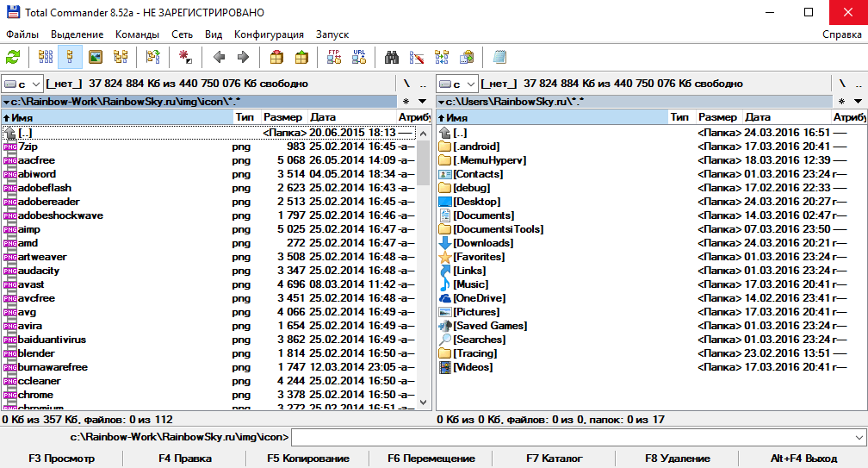This screenshot has width=868, height=468.
Task: Go to right panel parent directory dots button
Action: click(x=859, y=84)
